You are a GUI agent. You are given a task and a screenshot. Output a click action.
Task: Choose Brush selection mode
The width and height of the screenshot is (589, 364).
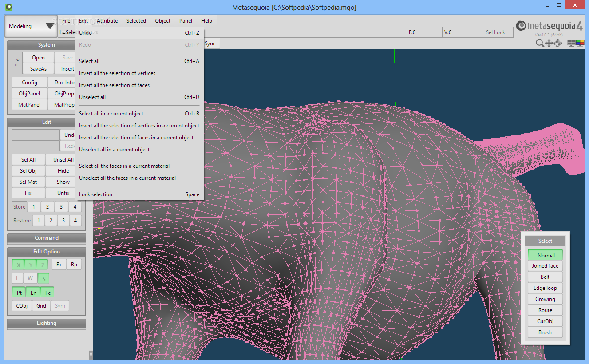coord(546,332)
